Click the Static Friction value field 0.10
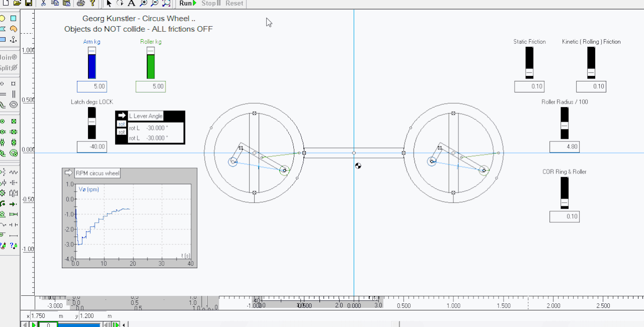Image resolution: width=644 pixels, height=327 pixels. (529, 87)
